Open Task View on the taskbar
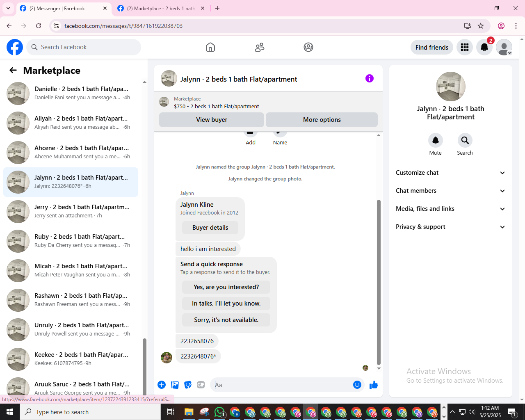 tap(171, 412)
